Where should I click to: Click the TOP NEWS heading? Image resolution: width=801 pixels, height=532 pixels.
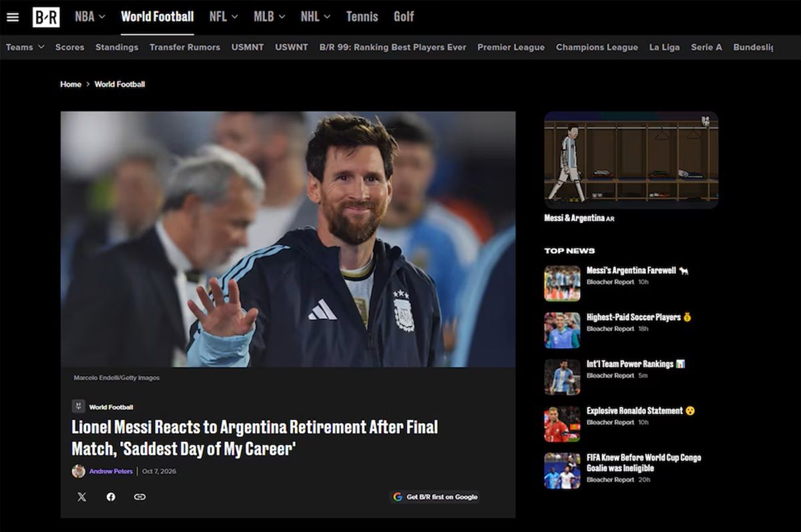tap(569, 251)
